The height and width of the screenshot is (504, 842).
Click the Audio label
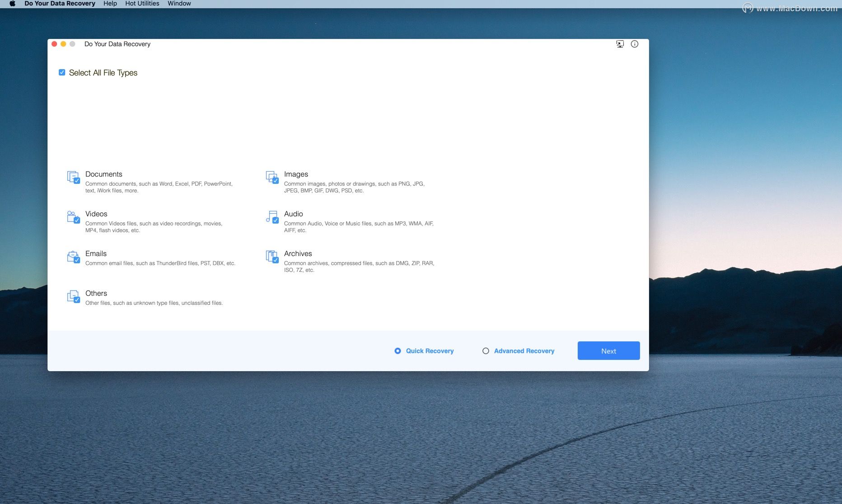pos(294,214)
